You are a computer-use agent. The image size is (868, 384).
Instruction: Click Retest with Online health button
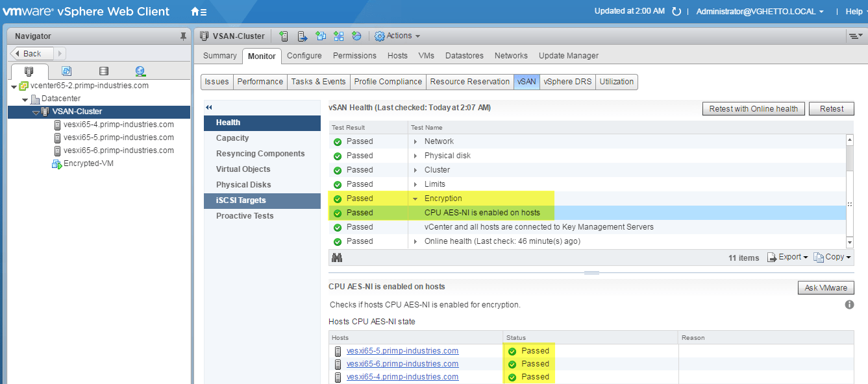click(x=754, y=109)
